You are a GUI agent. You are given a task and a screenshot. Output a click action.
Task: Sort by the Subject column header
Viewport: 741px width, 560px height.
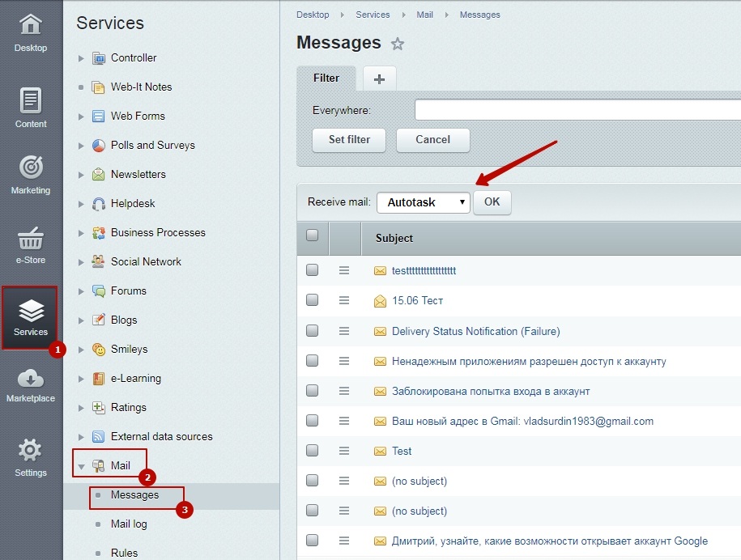394,239
